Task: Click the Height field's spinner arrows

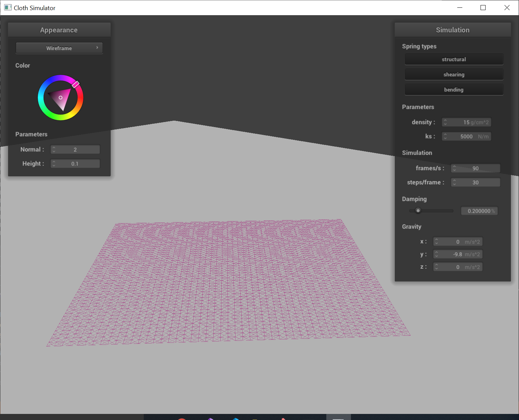Action: click(54, 163)
